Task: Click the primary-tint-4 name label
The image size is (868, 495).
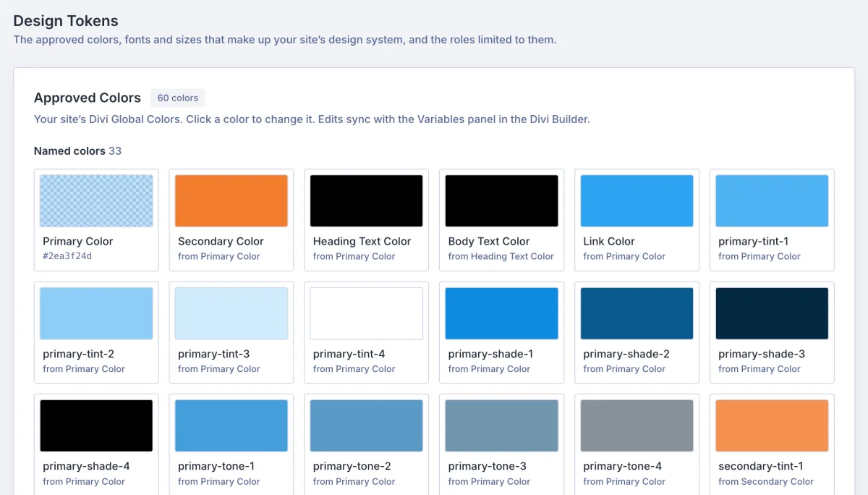Action: tap(349, 354)
